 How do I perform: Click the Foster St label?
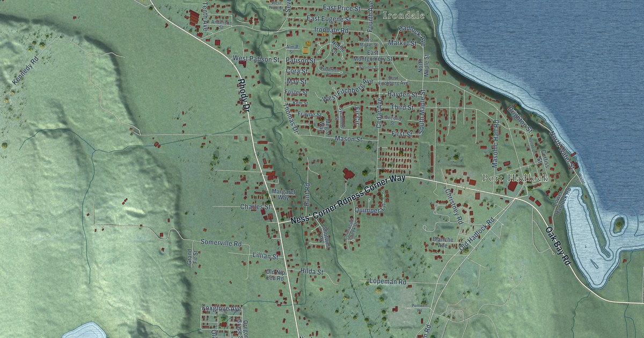coord(296,92)
